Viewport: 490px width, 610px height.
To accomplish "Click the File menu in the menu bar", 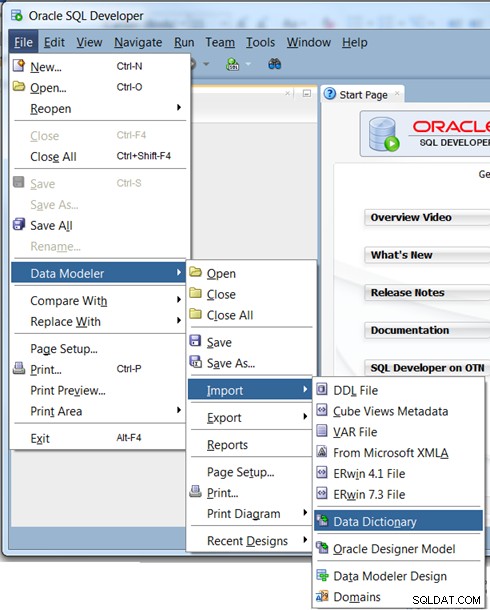I will [23, 42].
